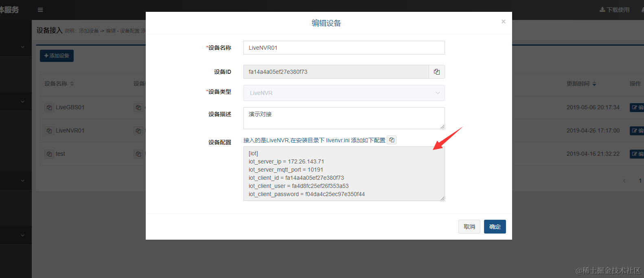Image resolution: width=644 pixels, height=278 pixels.
Task: Copy device ID icon in LiveNVR01 row
Action: pyautogui.click(x=138, y=131)
